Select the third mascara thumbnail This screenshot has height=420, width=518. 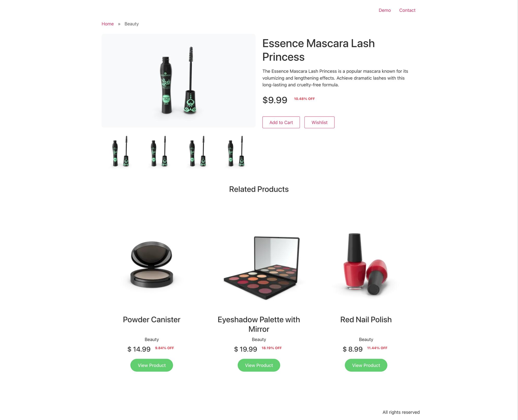pyautogui.click(x=198, y=151)
